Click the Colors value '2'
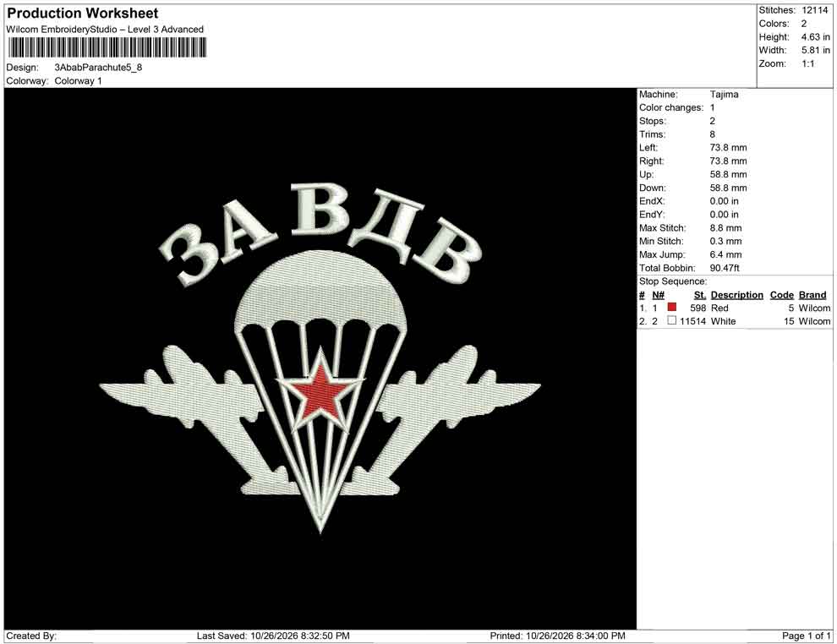837x644 pixels. 804,24
